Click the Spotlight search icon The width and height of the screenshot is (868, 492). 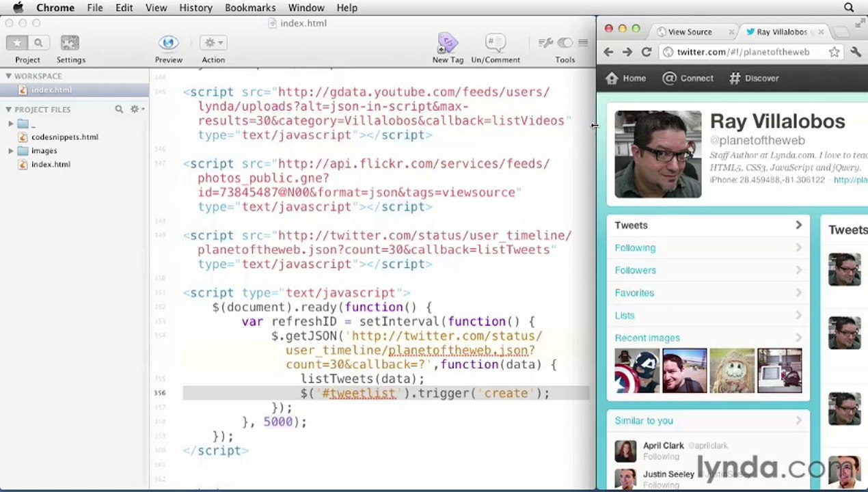point(849,8)
